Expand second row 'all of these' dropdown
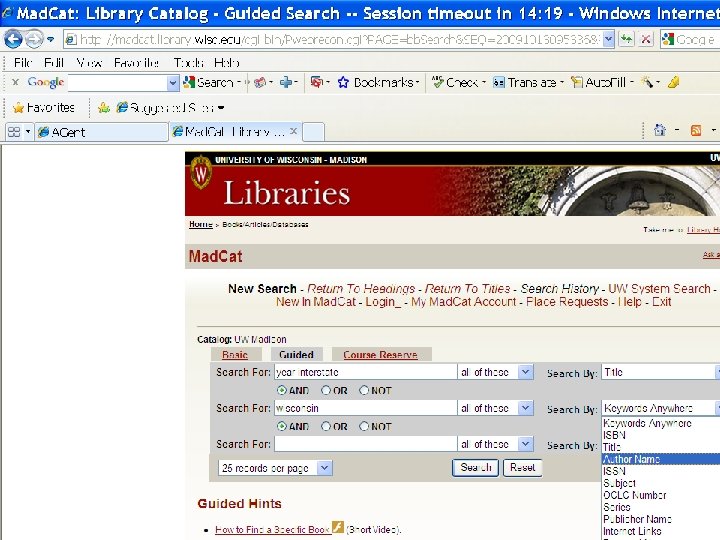720x540 pixels. pyautogui.click(x=525, y=408)
